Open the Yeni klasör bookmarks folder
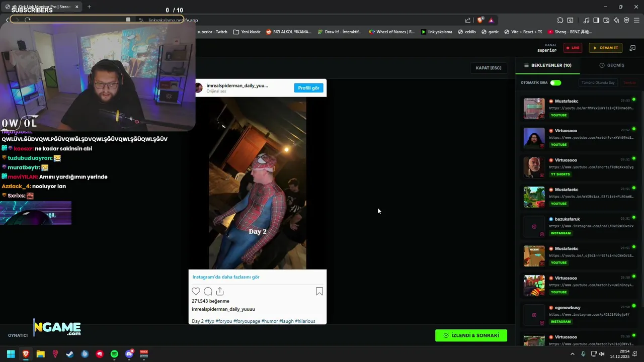This screenshot has height=362, width=644. (247, 32)
